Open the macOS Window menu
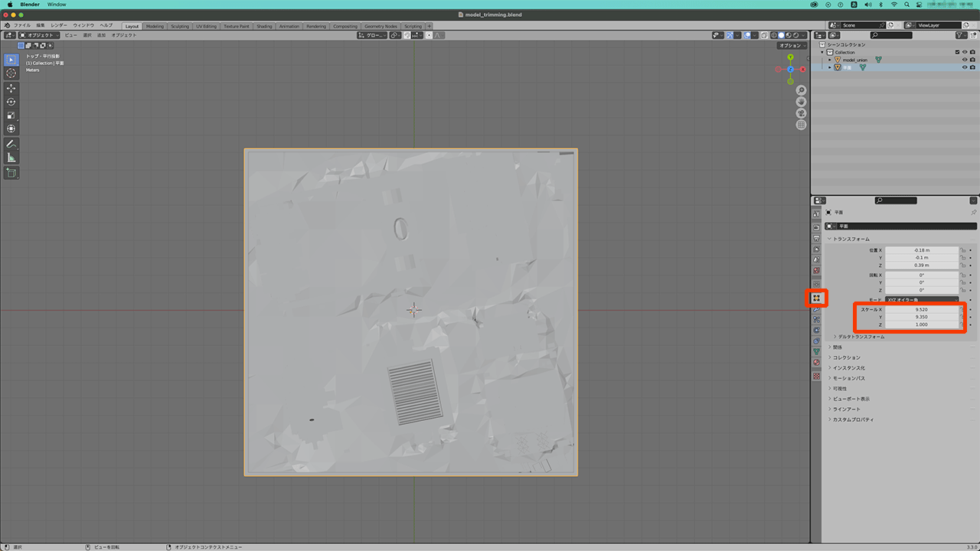980x551 pixels. click(57, 5)
